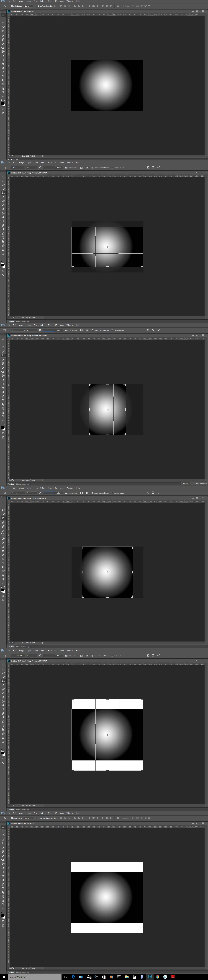
Task: Commit crop checkmark in 5:7 options bar
Action: coord(159,330)
